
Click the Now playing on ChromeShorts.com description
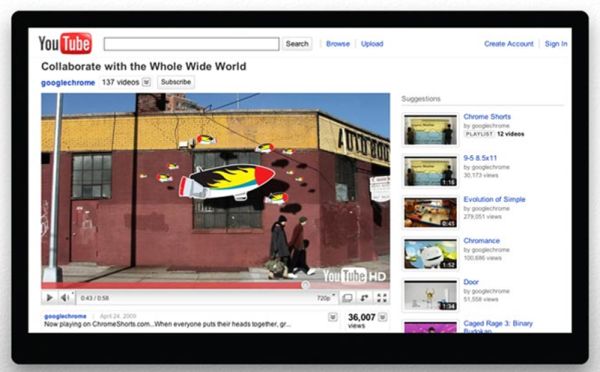[167, 324]
